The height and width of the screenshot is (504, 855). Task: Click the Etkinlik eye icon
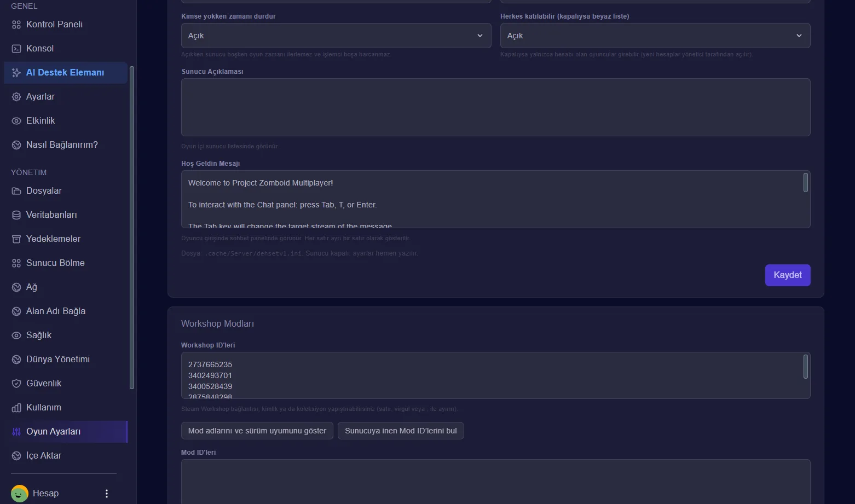pos(16,121)
